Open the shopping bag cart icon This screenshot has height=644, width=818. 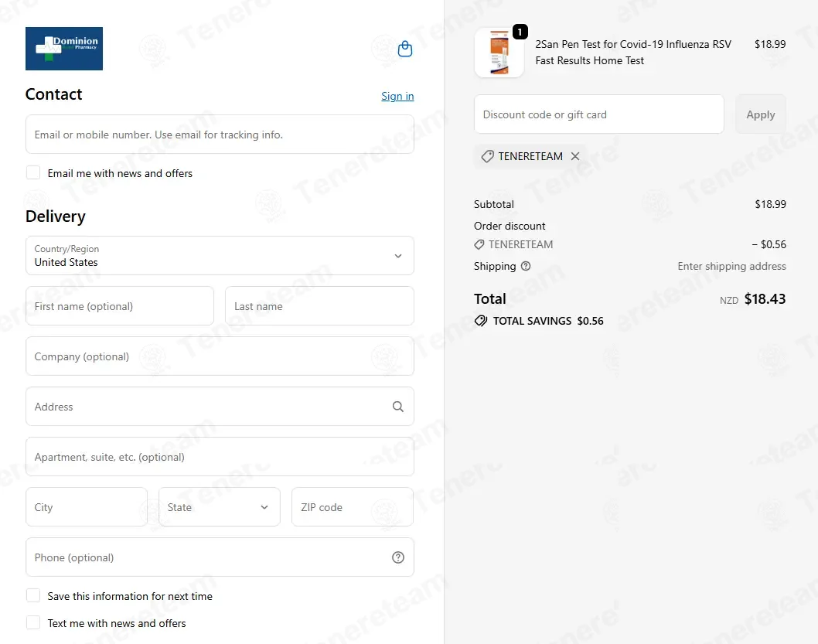coord(405,49)
